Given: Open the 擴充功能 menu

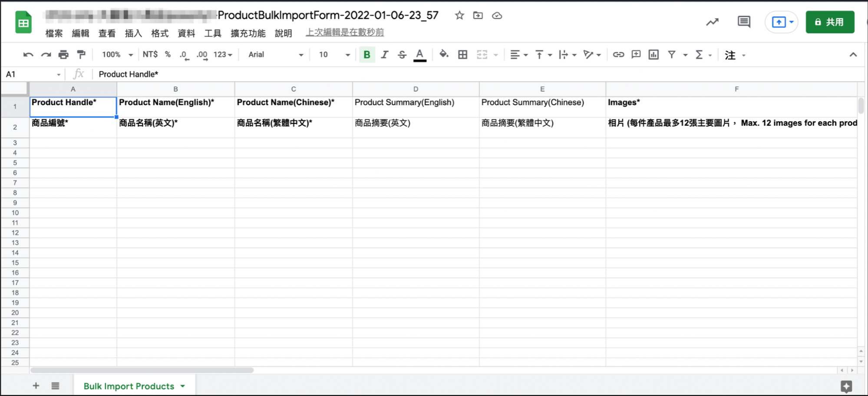Looking at the screenshot, I should coord(248,33).
